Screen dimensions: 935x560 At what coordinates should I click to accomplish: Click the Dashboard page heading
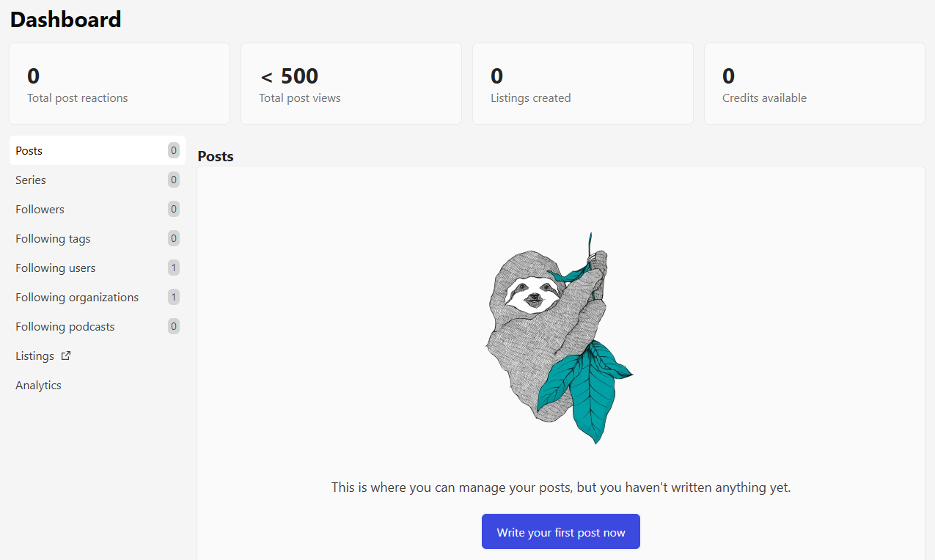[65, 19]
